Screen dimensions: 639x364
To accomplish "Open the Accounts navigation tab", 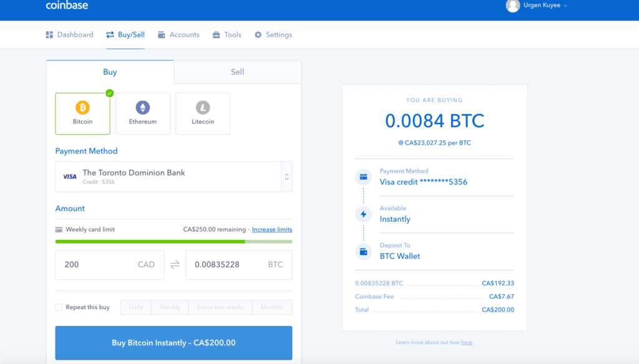I will 179,35.
